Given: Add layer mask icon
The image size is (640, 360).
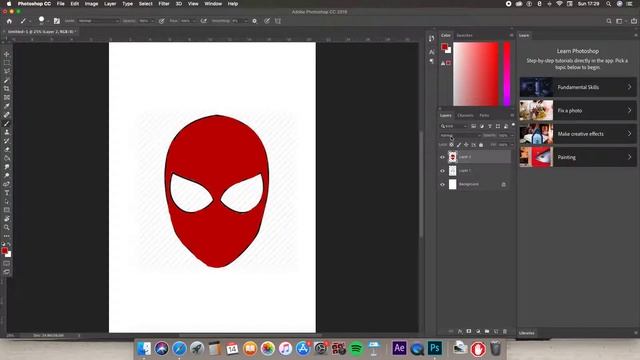Looking at the screenshot, I should pos(469,331).
